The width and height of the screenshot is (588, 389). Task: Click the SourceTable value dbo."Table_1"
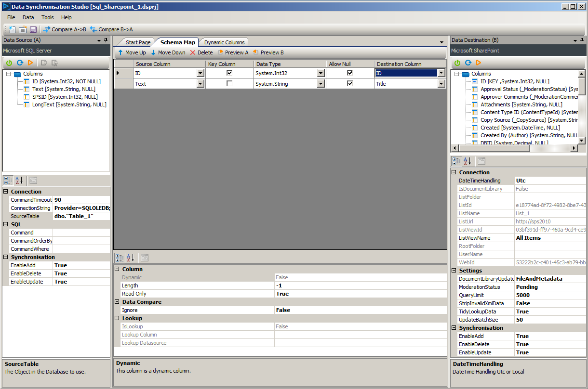(x=81, y=216)
